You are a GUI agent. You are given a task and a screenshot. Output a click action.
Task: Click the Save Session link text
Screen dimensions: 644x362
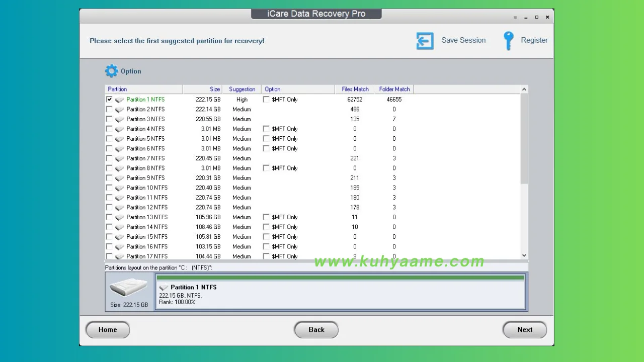pyautogui.click(x=463, y=40)
